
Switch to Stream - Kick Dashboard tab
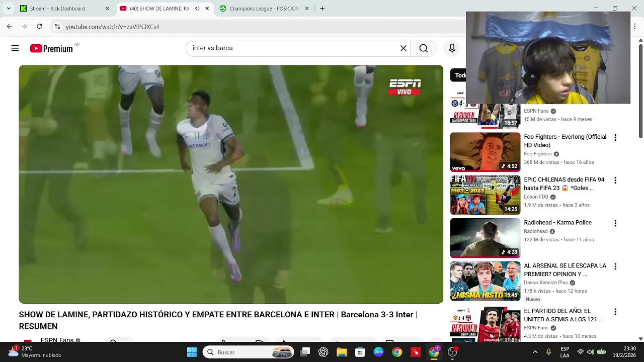point(64,9)
